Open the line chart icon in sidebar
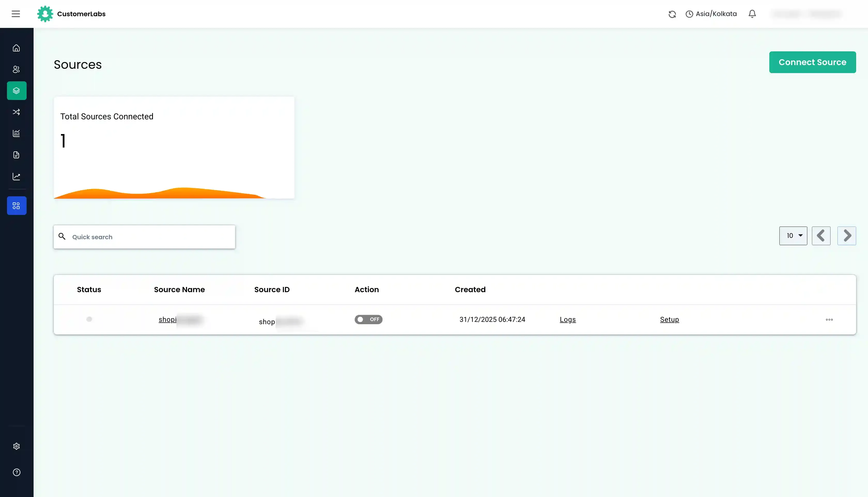The width and height of the screenshot is (868, 497). [x=16, y=176]
